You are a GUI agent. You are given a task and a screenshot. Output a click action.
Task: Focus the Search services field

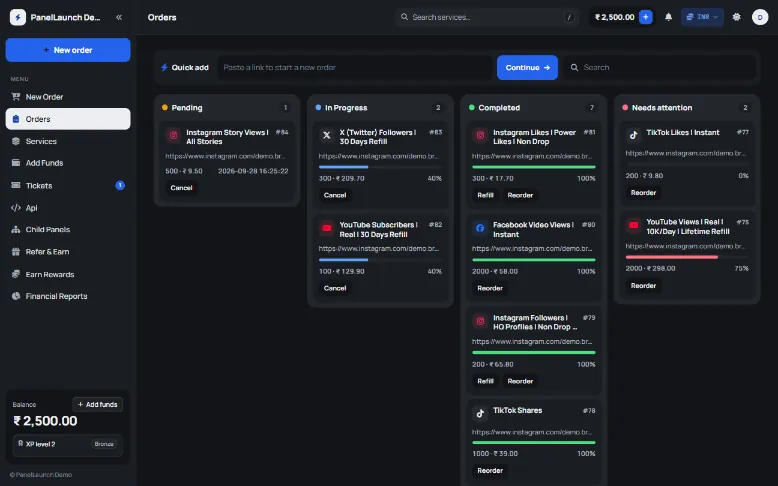tap(487, 17)
